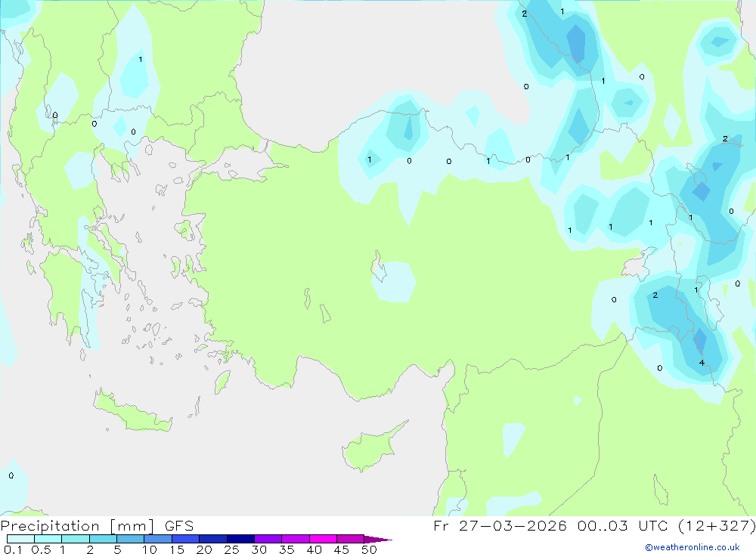Click the legend tick label '0.5'
The image size is (756, 554).
pos(41,549)
